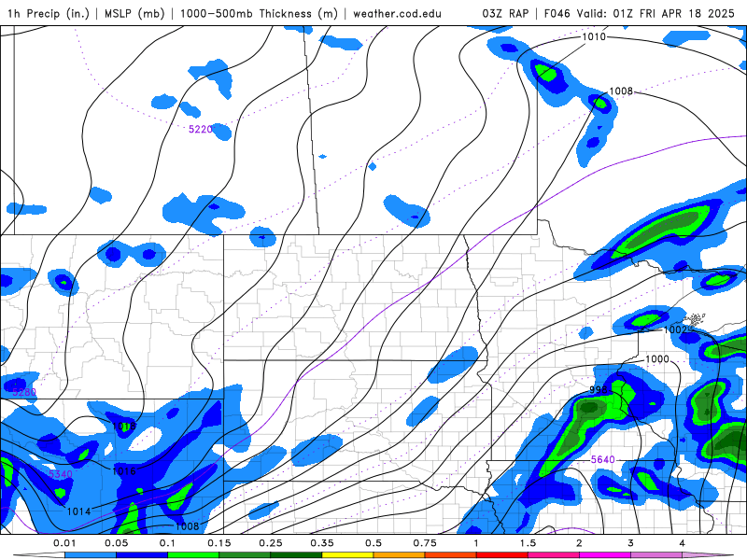Click the bright green 0.1–0.15 legend swatch
Viewport: 747px width, 560px height.
pyautogui.click(x=193, y=555)
